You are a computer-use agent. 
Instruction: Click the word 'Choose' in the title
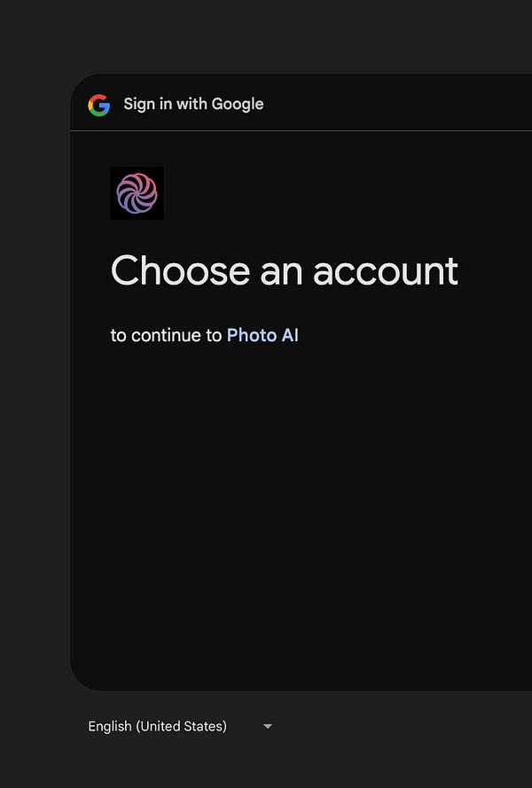[x=180, y=270]
